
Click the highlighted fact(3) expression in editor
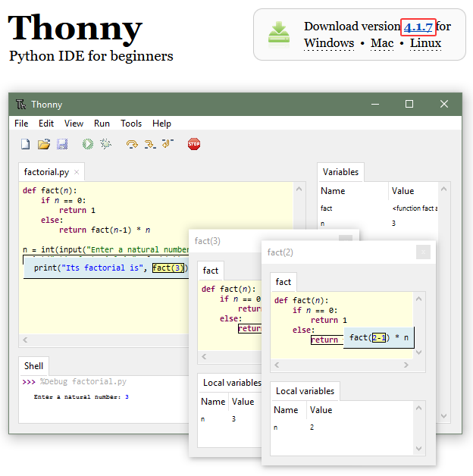coord(168,268)
